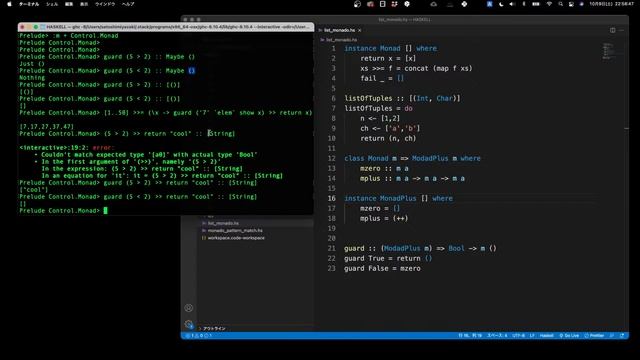The image size is (640, 360).
Task: Open the Apple menu
Action: (9, 4)
